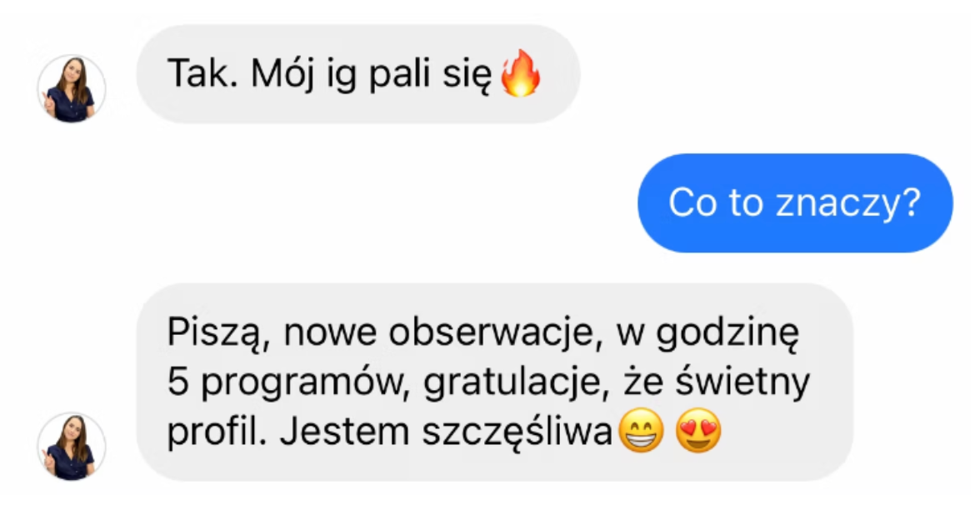The height and width of the screenshot is (505, 980).
Task: Select the blue 'Co to znaczy?' bubble
Action: (795, 203)
